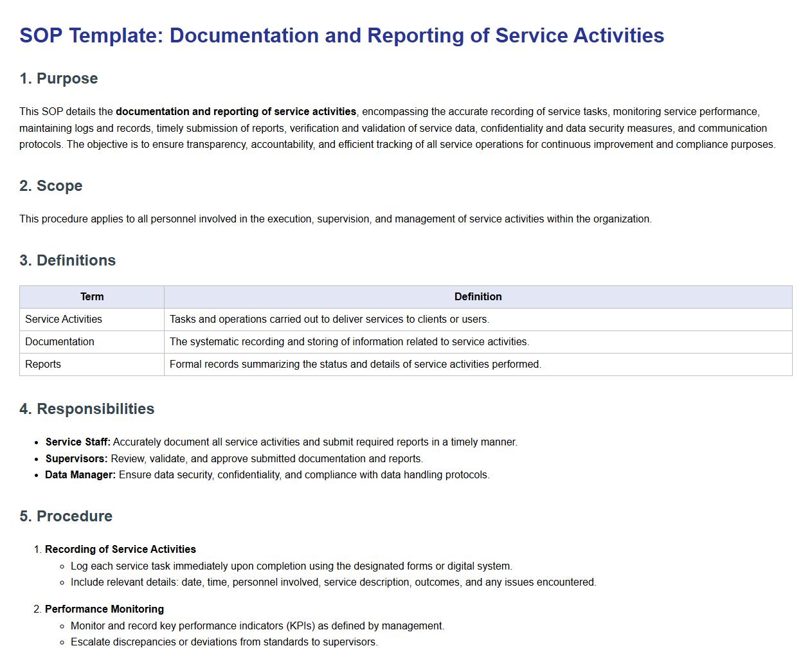Screen dimensions: 812x648
Task: Select the 'Service Staff:' bullet label
Action: 78,442
